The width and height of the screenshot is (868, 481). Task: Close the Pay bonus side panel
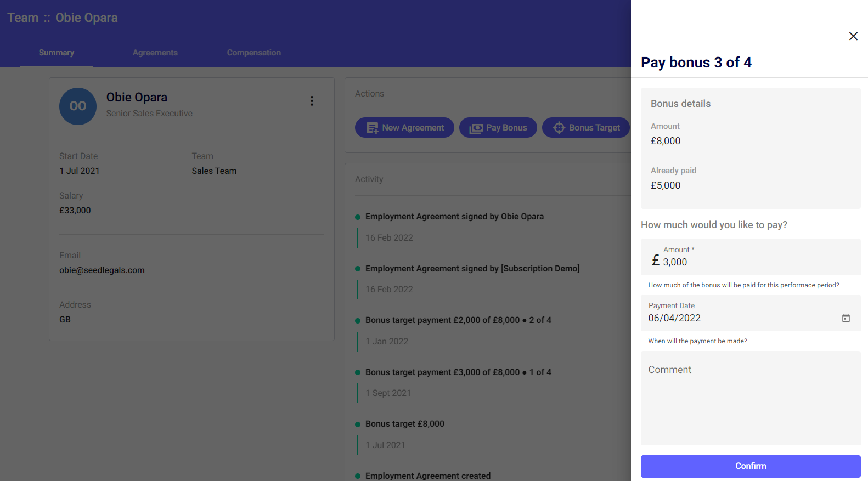tap(853, 36)
